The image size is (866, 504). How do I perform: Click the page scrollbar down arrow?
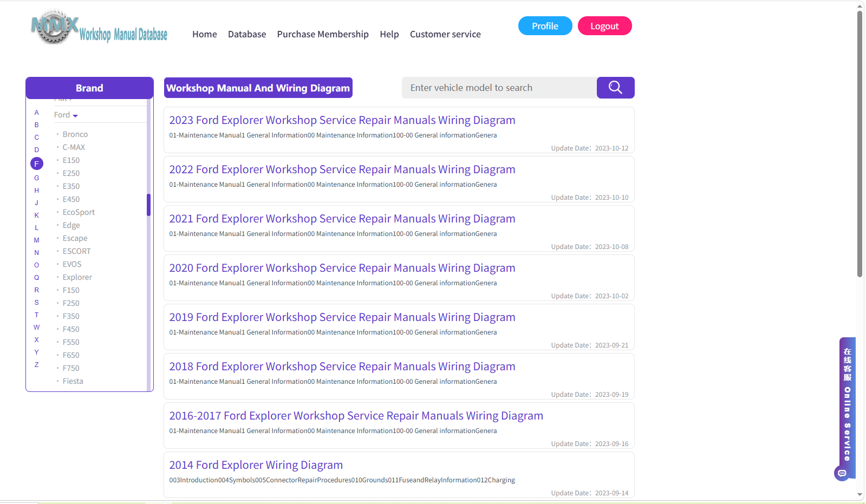(860, 495)
